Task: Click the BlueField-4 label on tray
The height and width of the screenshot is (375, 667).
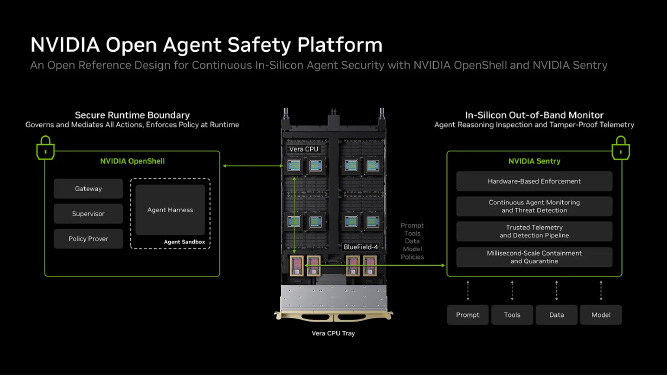Action: coord(361,247)
